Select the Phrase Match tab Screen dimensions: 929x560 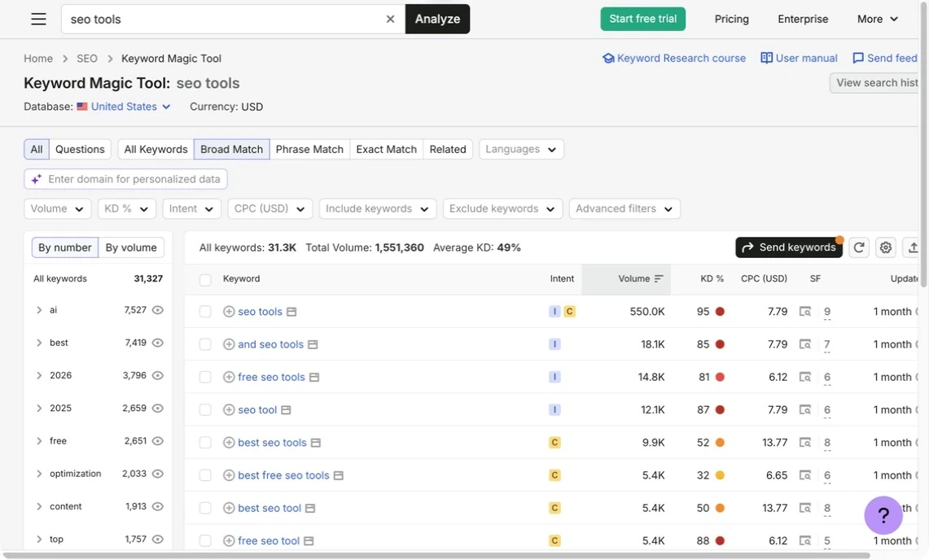(310, 149)
